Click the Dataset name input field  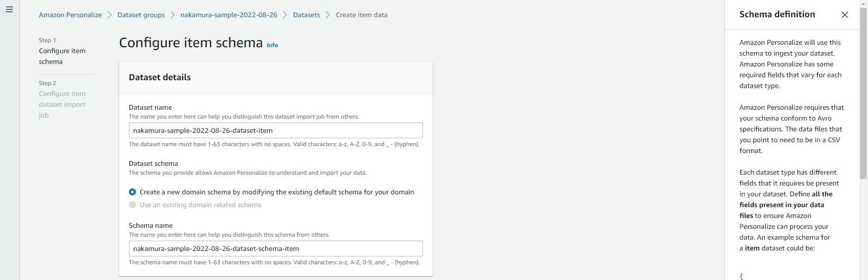pyautogui.click(x=276, y=130)
